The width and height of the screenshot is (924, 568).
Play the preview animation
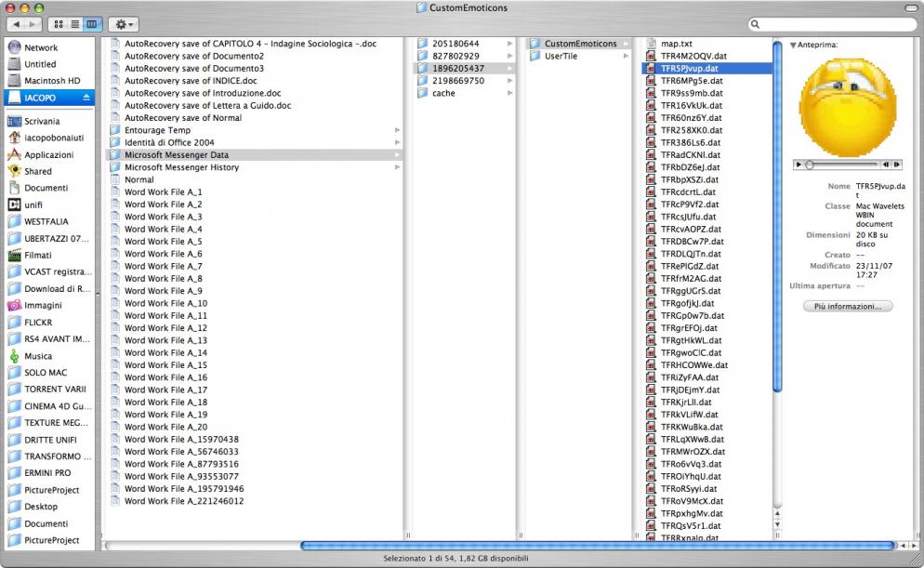(x=799, y=165)
